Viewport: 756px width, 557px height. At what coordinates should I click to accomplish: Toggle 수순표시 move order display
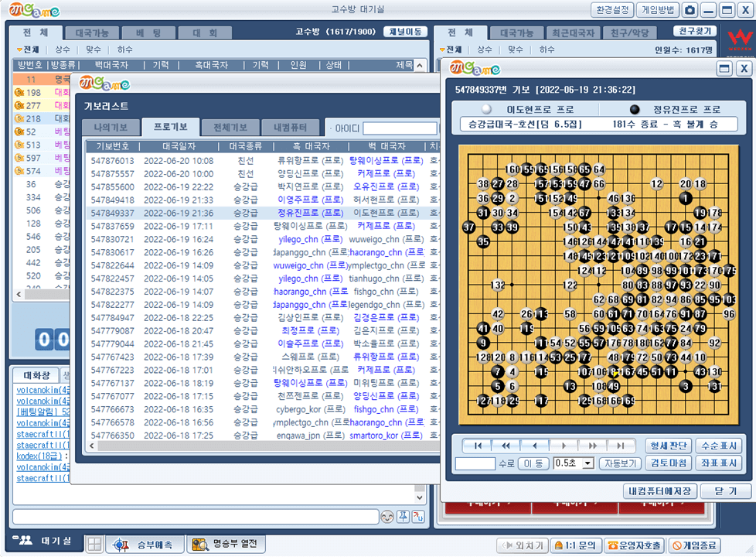(x=719, y=446)
